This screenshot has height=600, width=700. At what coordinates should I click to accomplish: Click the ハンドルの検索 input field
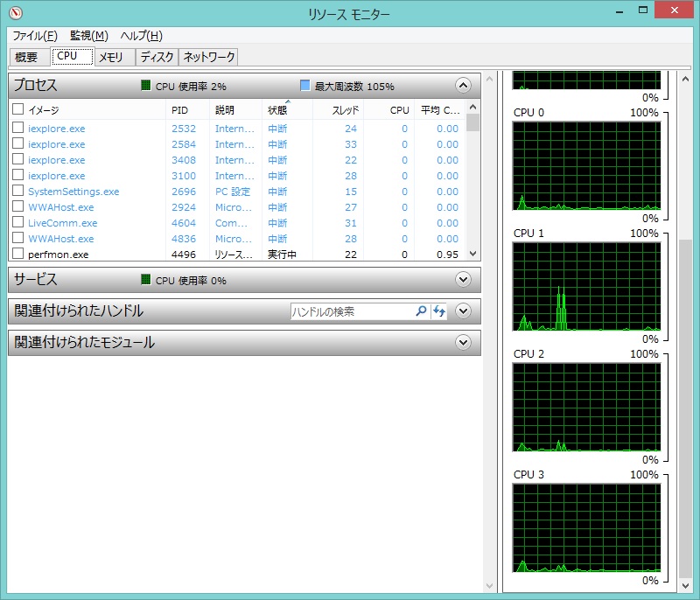350,311
